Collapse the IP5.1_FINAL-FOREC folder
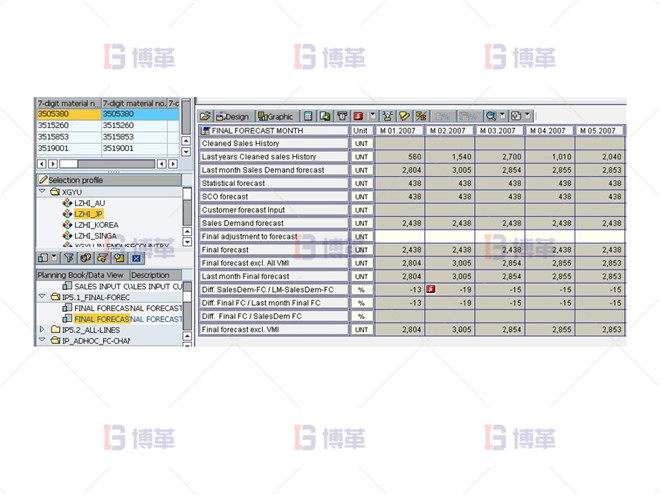 click(41, 297)
